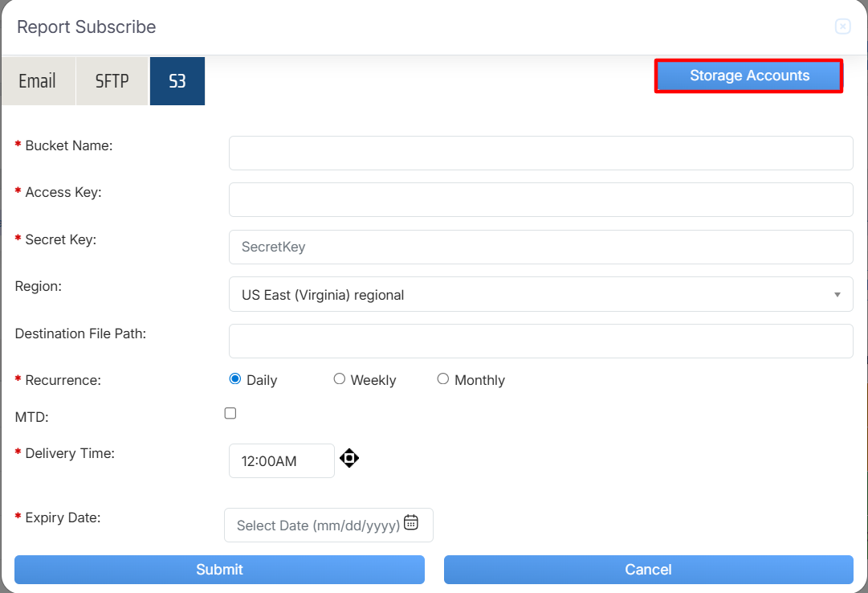Focus the Bucket Name field
Viewport: 868px width, 593px height.
(x=540, y=153)
